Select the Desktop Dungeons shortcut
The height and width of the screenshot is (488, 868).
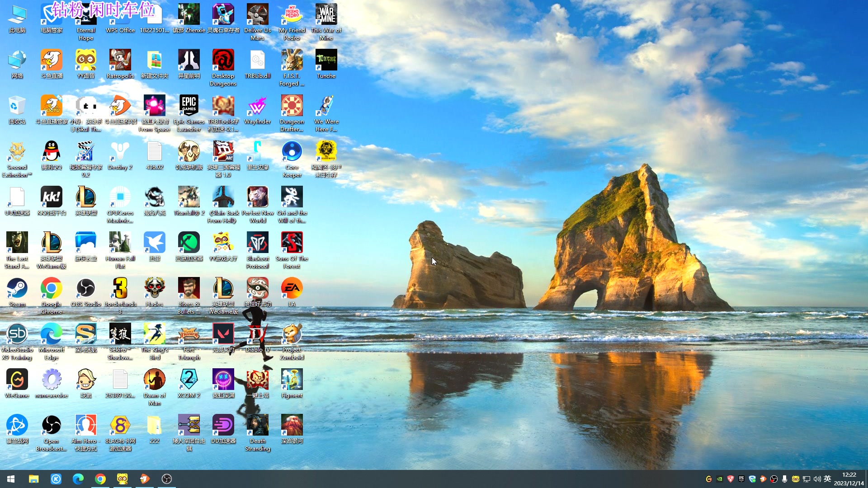223,68
